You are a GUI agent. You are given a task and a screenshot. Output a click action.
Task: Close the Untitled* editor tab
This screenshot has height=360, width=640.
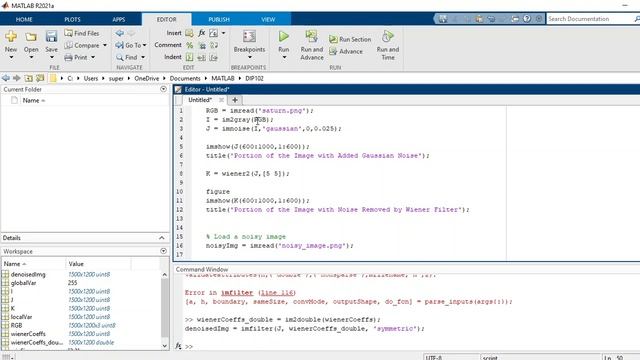(x=221, y=100)
